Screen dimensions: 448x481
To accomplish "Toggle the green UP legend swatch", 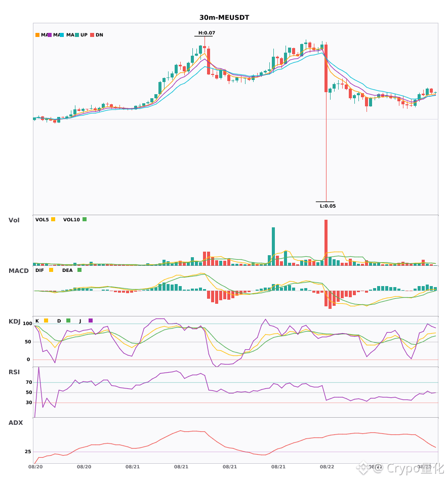I will (x=77, y=35).
